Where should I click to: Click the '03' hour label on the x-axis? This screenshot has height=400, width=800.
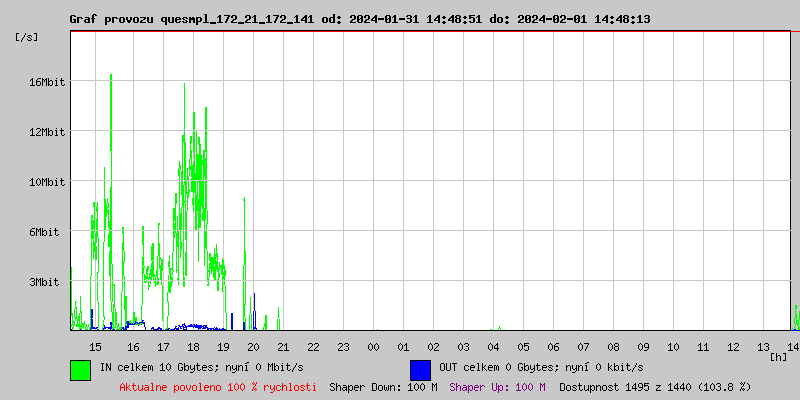[x=463, y=347]
